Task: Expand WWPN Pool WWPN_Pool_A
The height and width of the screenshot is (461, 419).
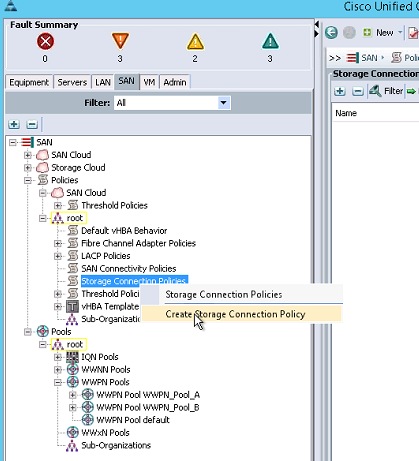Action: coord(73,395)
